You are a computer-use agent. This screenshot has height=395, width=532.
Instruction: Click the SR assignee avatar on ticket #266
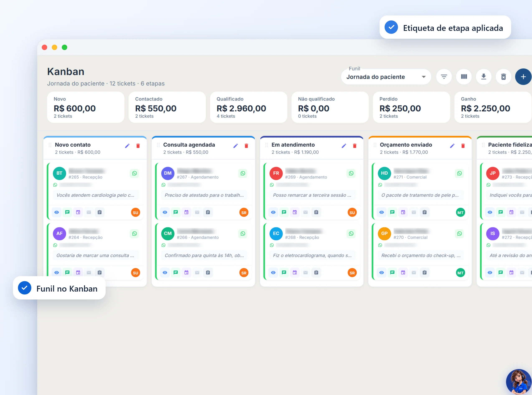pyautogui.click(x=244, y=273)
